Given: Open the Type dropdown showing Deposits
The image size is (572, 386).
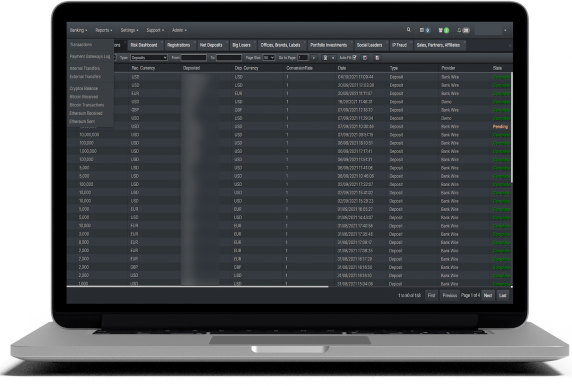Looking at the screenshot, I should [149, 58].
